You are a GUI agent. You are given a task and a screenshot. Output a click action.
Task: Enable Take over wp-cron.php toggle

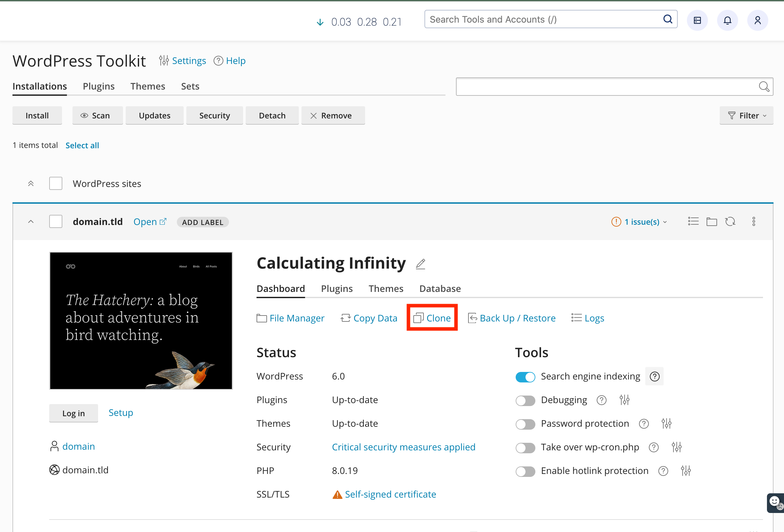[x=525, y=448]
